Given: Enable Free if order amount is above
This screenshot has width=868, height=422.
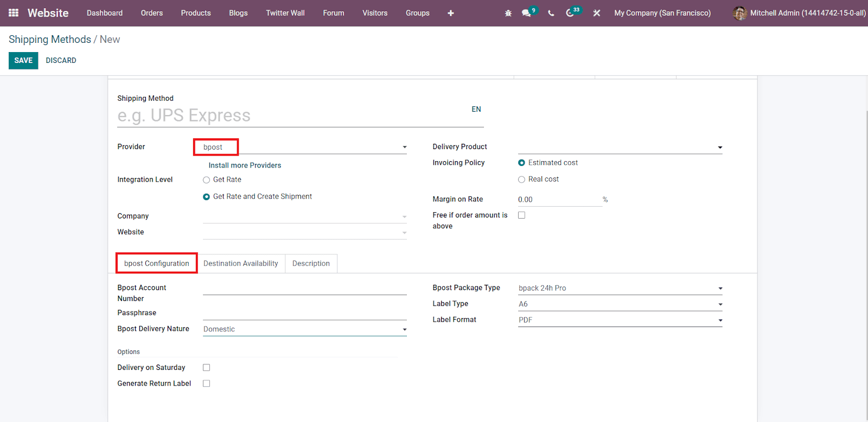Looking at the screenshot, I should coord(521,215).
